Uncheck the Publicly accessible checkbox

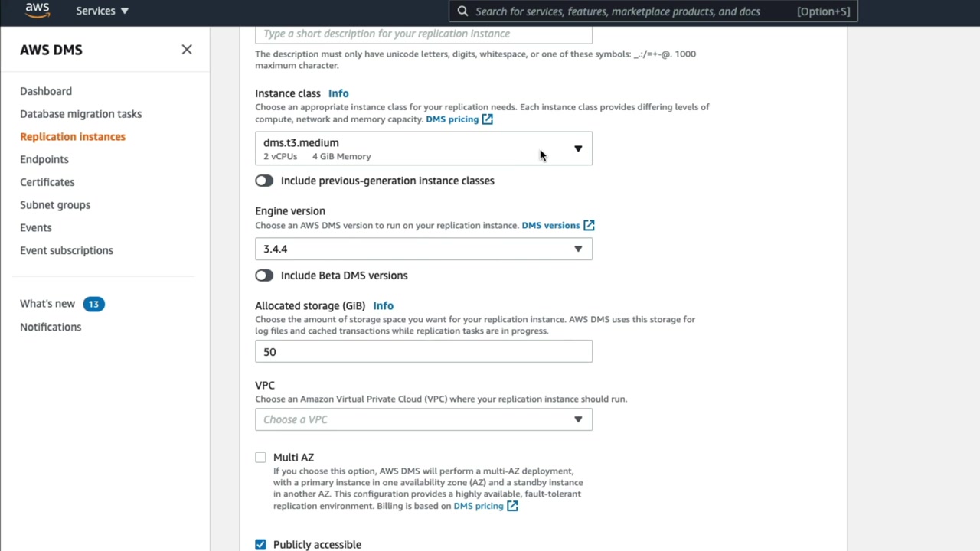pyautogui.click(x=261, y=544)
